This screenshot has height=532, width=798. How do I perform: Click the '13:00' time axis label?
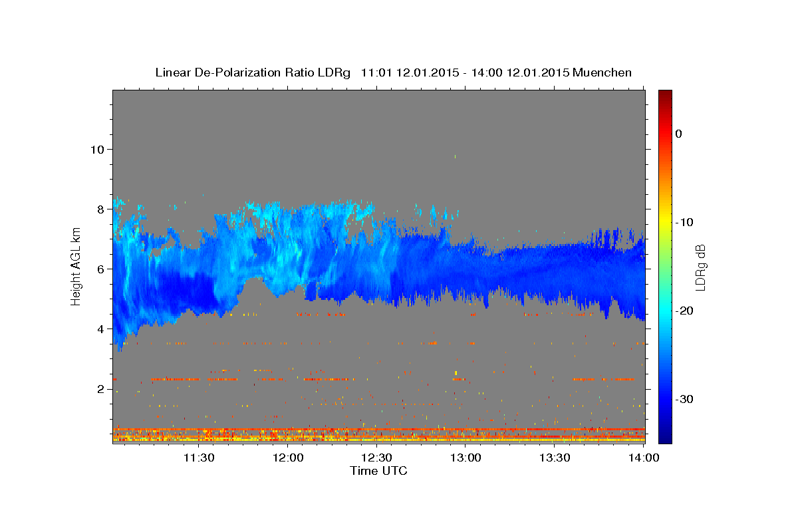466,458
